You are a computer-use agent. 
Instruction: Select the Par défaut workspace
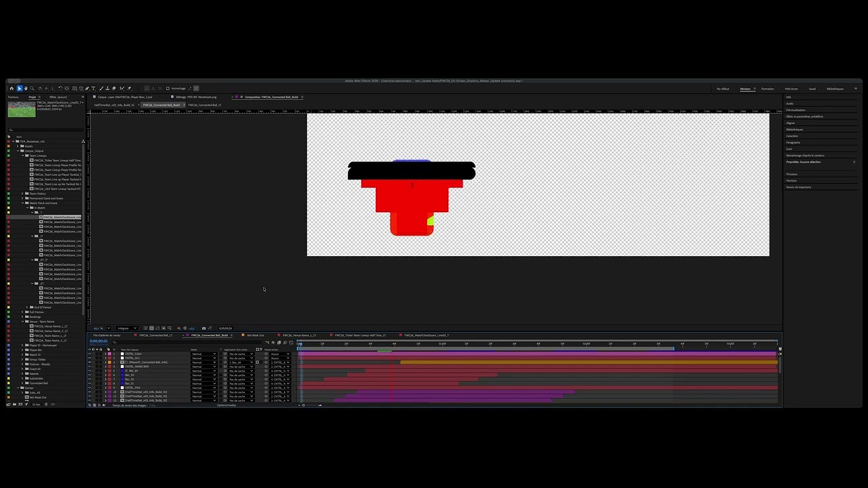(723, 89)
